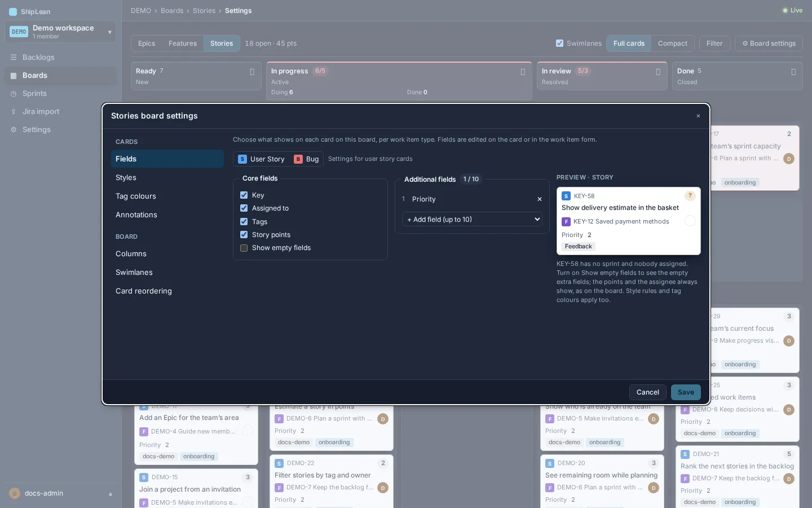Click the Jira import sidebar icon
The height and width of the screenshot is (508, 812).
(x=14, y=112)
